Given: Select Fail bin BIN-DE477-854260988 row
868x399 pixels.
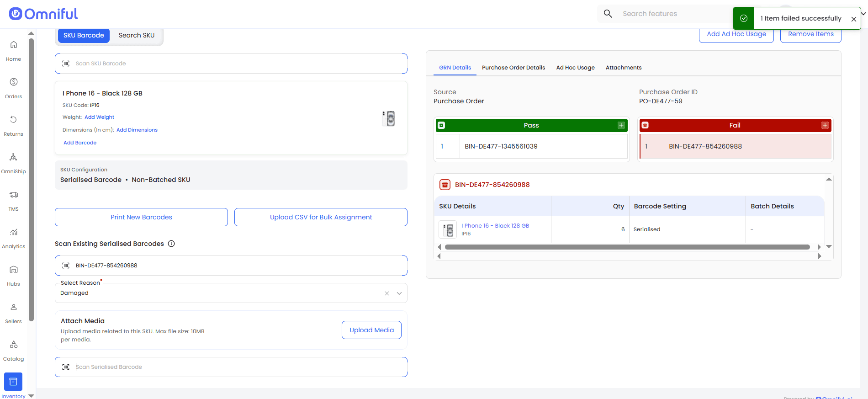Looking at the screenshot, I should (736, 146).
